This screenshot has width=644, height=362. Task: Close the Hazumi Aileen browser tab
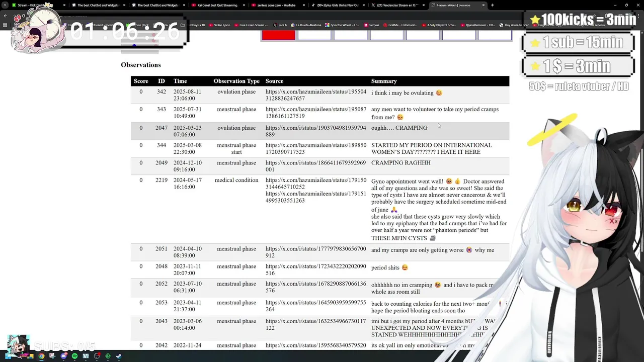click(484, 5)
